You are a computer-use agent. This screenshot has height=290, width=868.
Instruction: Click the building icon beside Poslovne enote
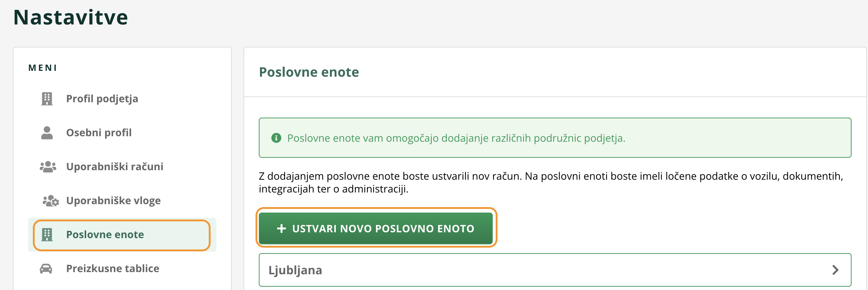coord(47,234)
